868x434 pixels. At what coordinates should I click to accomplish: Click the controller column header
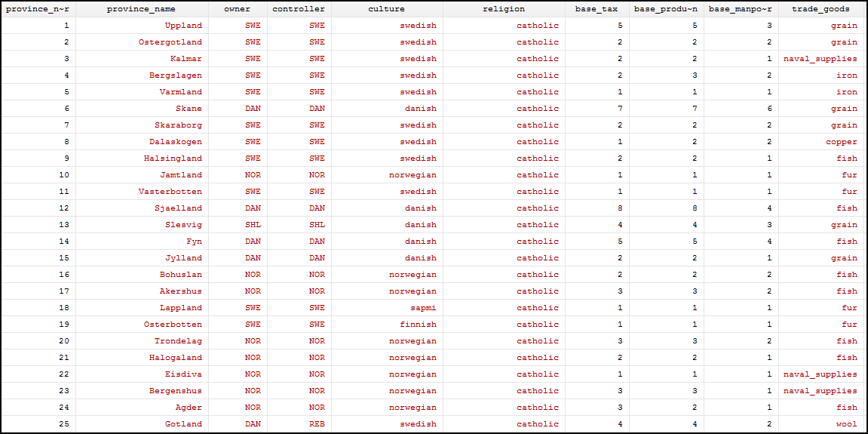[x=299, y=9]
